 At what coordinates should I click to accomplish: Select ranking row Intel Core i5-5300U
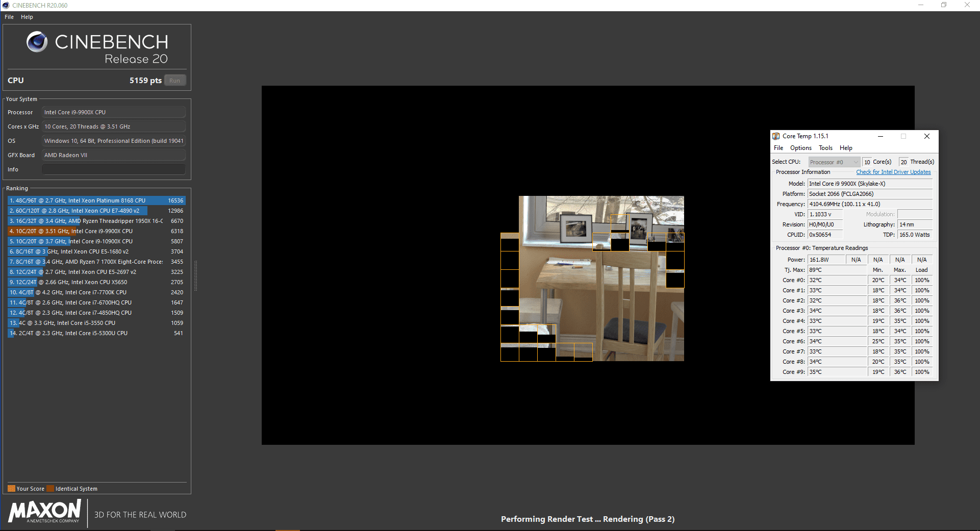tap(96, 333)
